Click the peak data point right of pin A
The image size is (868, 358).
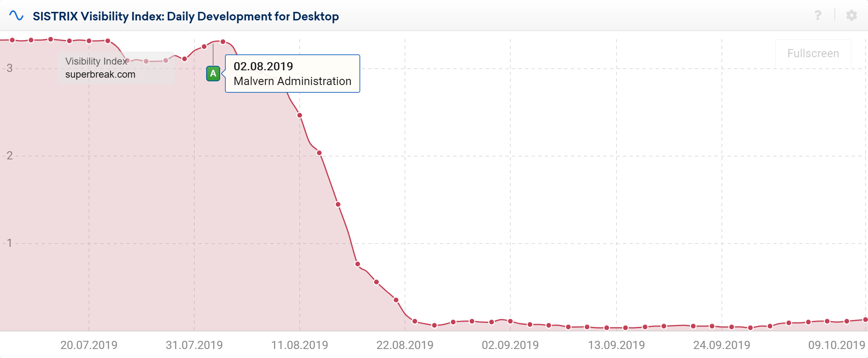click(223, 42)
